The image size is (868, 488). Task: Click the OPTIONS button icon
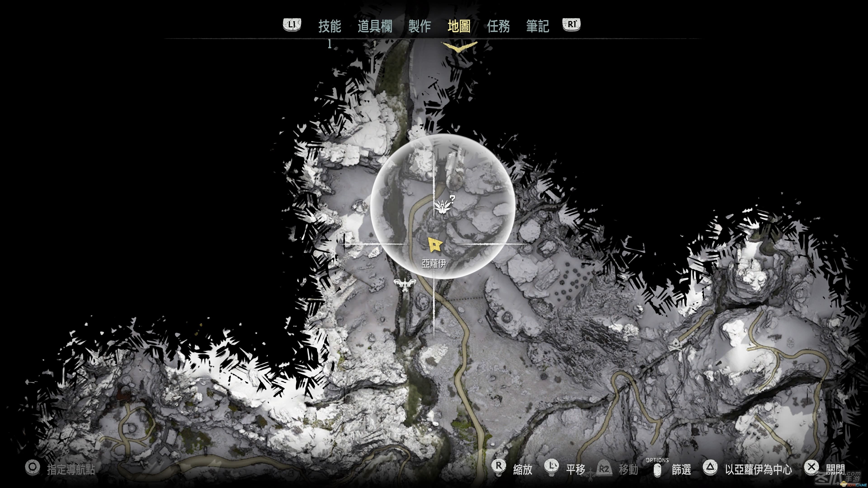657,470
